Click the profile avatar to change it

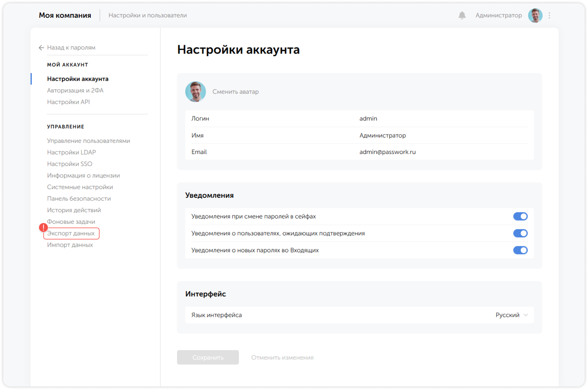coord(195,92)
